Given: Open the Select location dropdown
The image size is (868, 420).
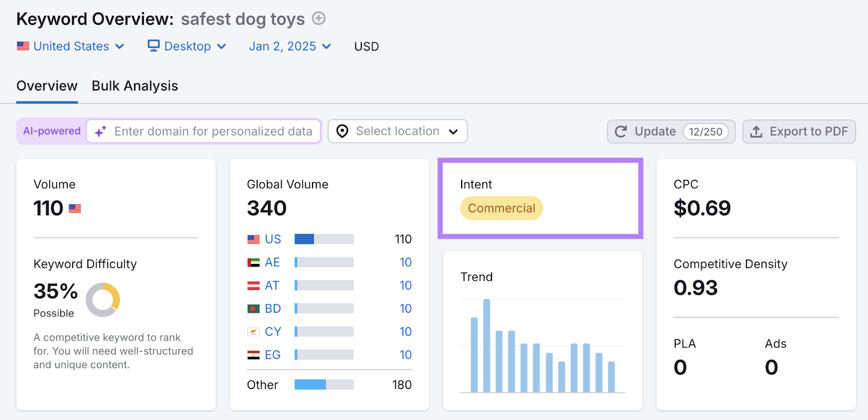Looking at the screenshot, I should (x=398, y=131).
